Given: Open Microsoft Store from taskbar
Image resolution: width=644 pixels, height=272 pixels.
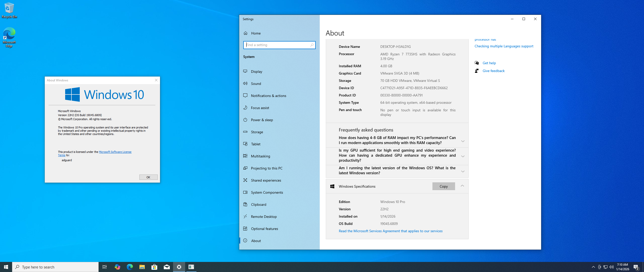Looking at the screenshot, I should [x=154, y=267].
